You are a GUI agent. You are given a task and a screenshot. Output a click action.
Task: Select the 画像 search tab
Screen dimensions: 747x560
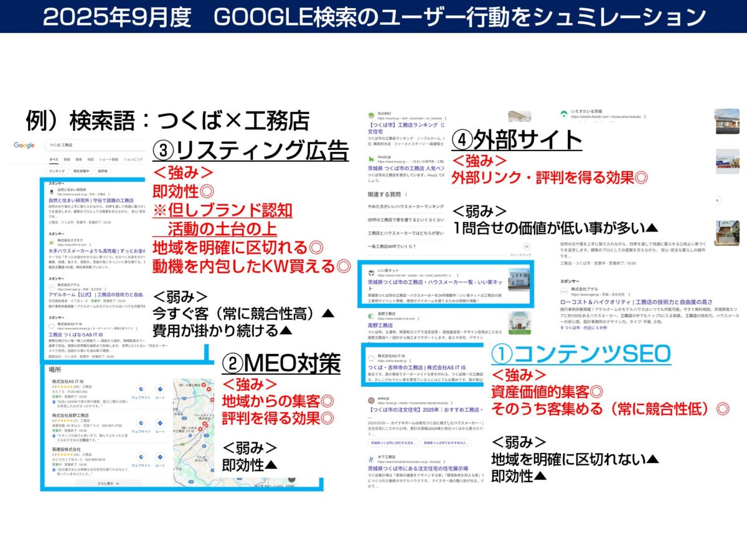click(79, 159)
